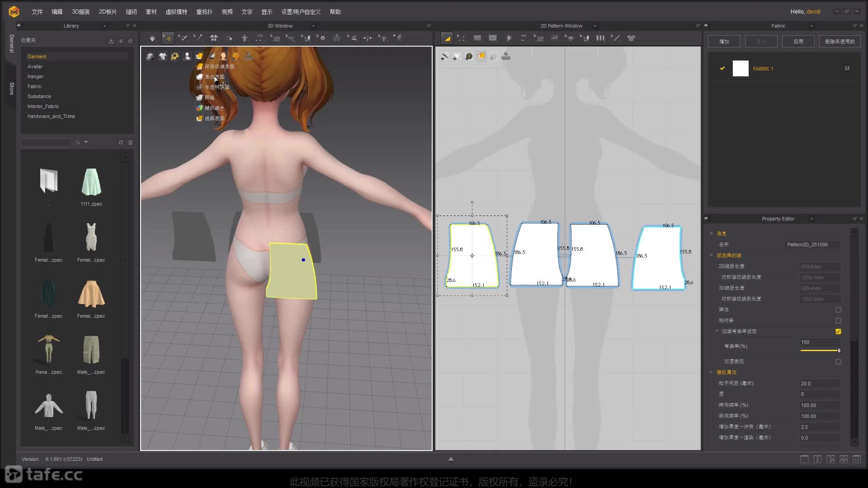Viewport: 868px width, 488px height.
Task: Click the info display icon in 2D view
Action: pyautogui.click(x=469, y=56)
